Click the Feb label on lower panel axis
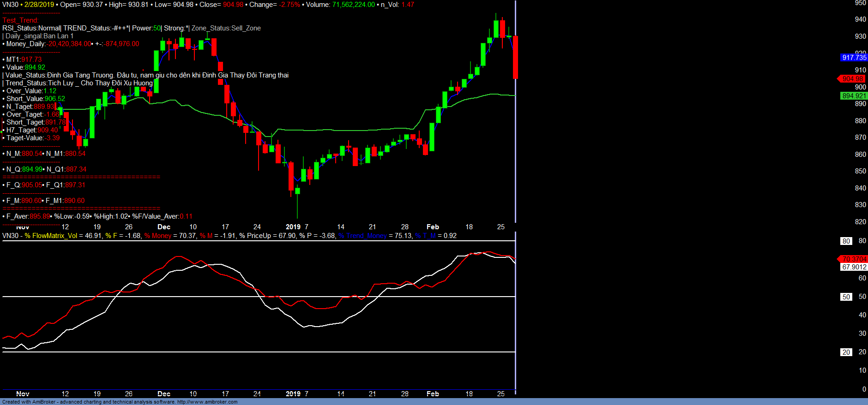 [x=433, y=394]
